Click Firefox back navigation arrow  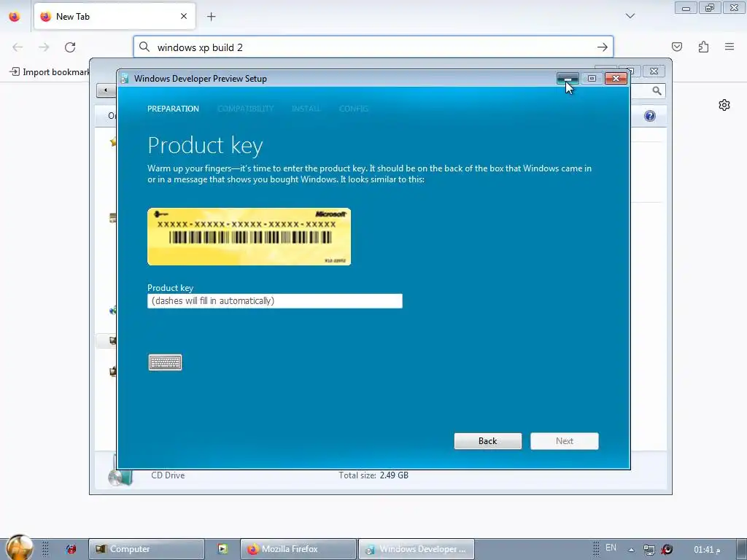[x=18, y=47]
